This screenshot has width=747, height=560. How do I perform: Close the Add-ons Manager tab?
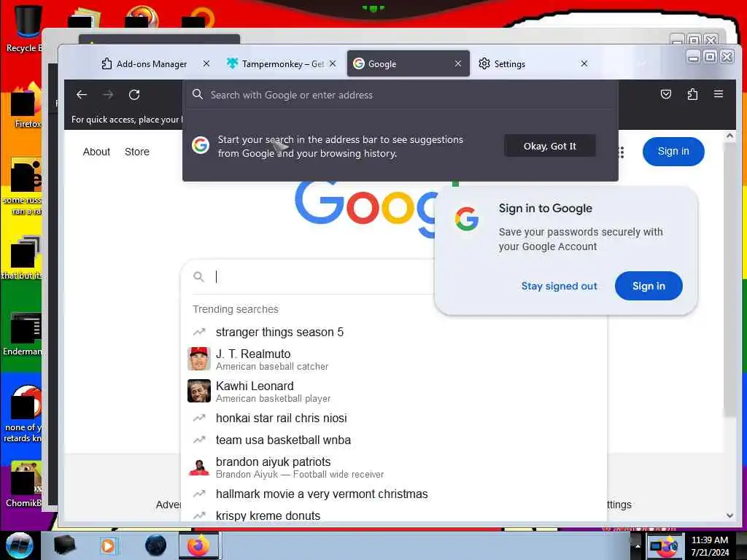pyautogui.click(x=206, y=63)
